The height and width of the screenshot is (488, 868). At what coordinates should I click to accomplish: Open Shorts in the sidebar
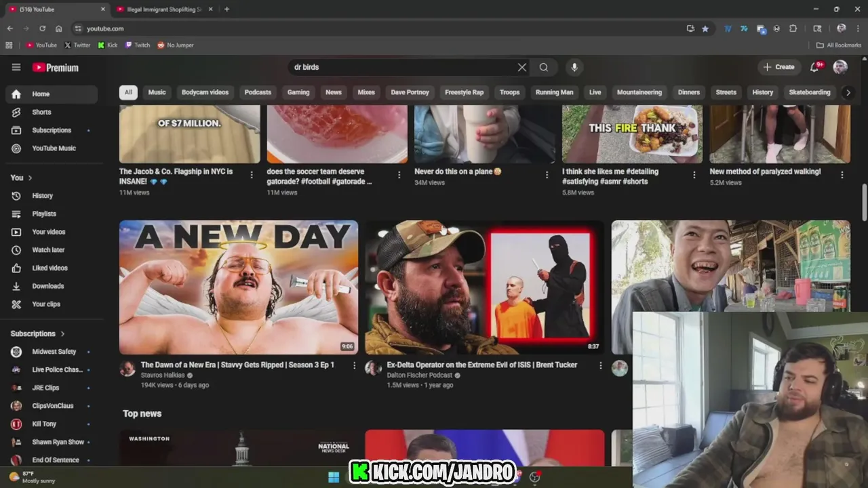(52, 112)
